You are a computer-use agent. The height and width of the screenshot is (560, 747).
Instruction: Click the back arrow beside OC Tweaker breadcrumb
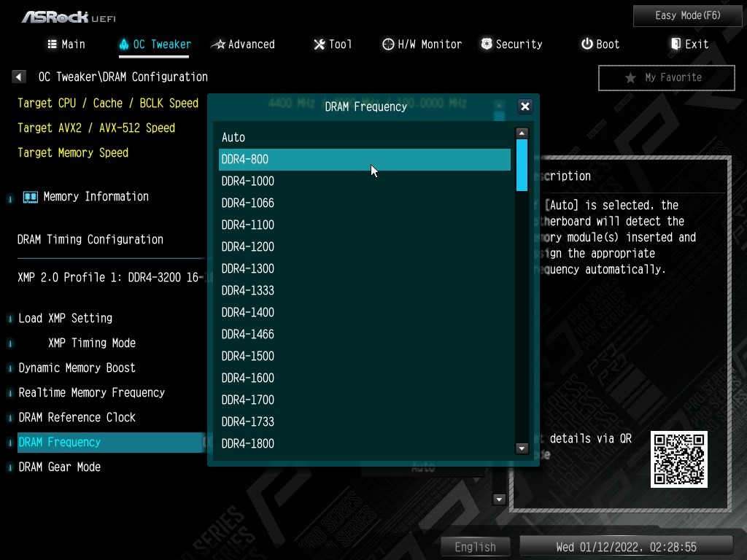click(x=20, y=77)
